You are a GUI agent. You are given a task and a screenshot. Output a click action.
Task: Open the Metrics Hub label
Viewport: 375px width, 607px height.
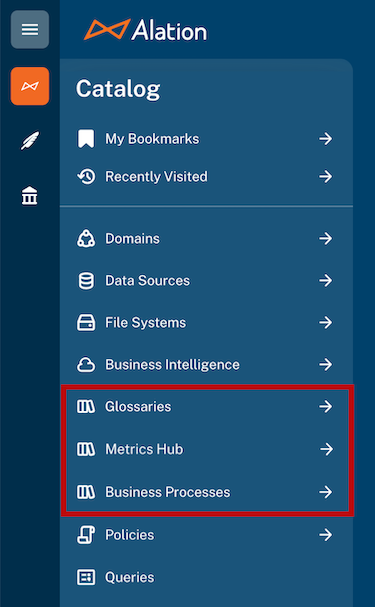[144, 449]
